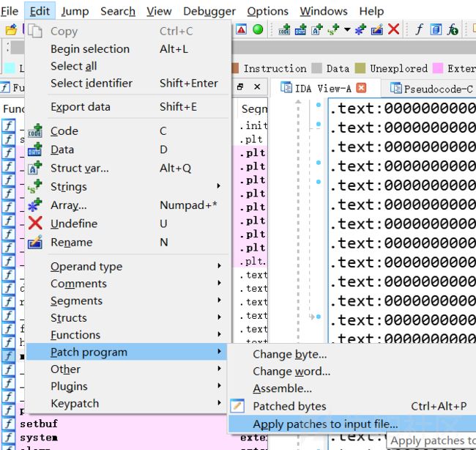Expand Structs submenu
Image resolution: width=476 pixels, height=450 pixels.
(x=127, y=318)
